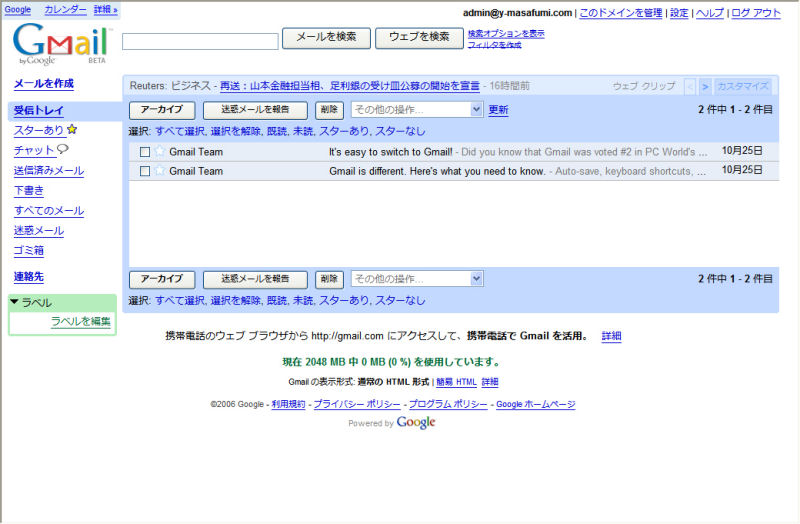Screen dimensions: 800x524
Task: Select the "Gmail is different" message checkbox
Action: (x=145, y=171)
